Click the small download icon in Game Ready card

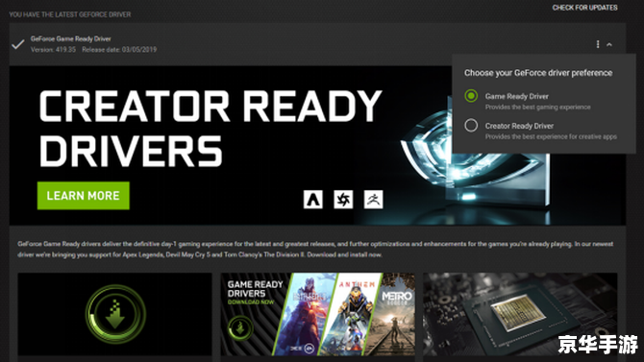240,327
